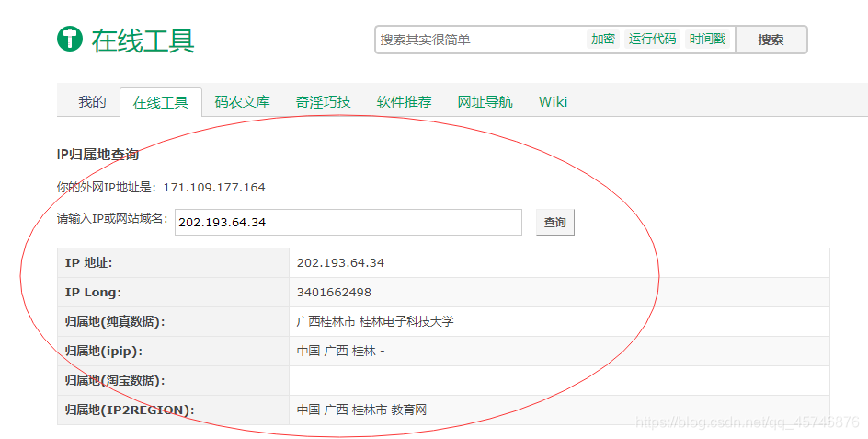Click the 请输入IP或网站域名 label
The image size is (868, 439).
tap(112, 218)
